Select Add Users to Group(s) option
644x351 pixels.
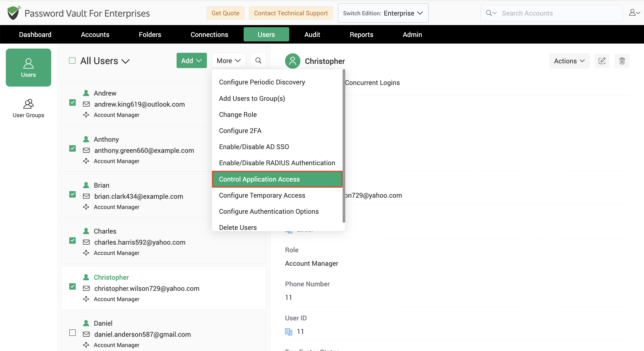252,98
